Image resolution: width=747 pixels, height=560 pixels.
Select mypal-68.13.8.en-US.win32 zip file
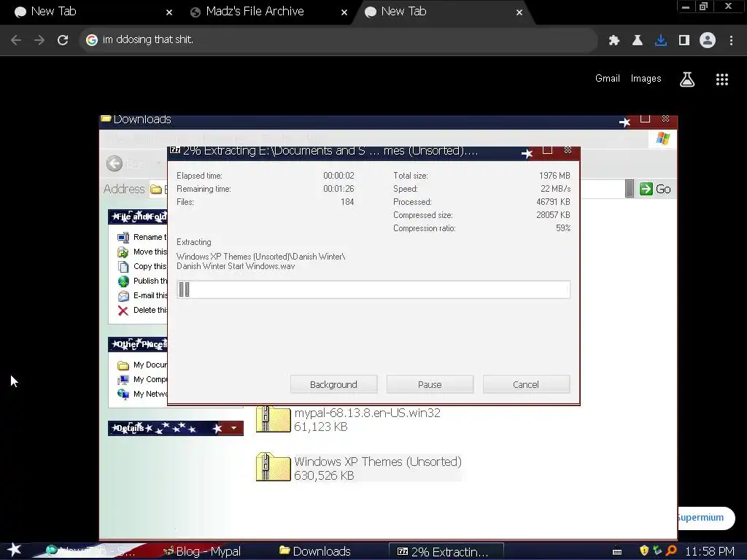tap(349, 419)
